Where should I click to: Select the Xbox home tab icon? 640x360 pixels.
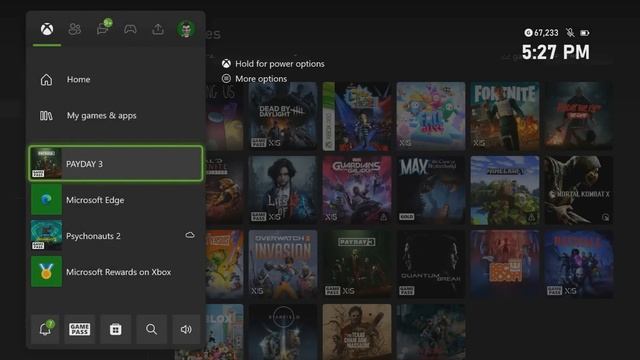point(47,29)
